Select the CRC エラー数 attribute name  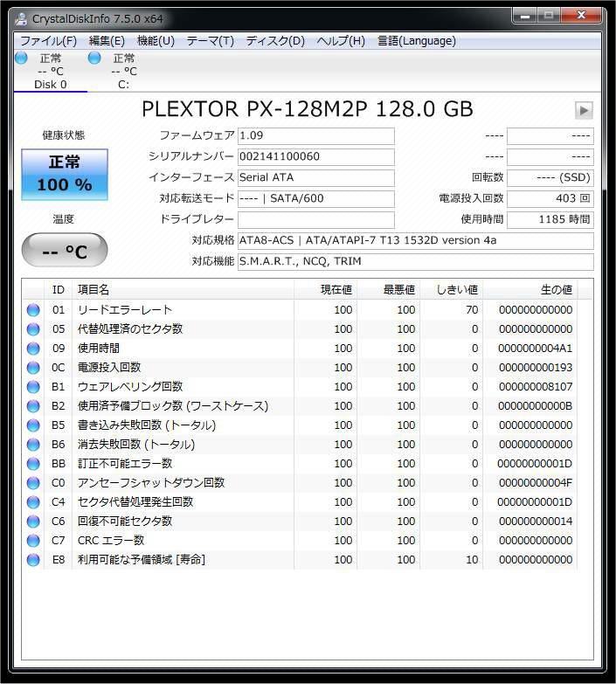(x=111, y=541)
